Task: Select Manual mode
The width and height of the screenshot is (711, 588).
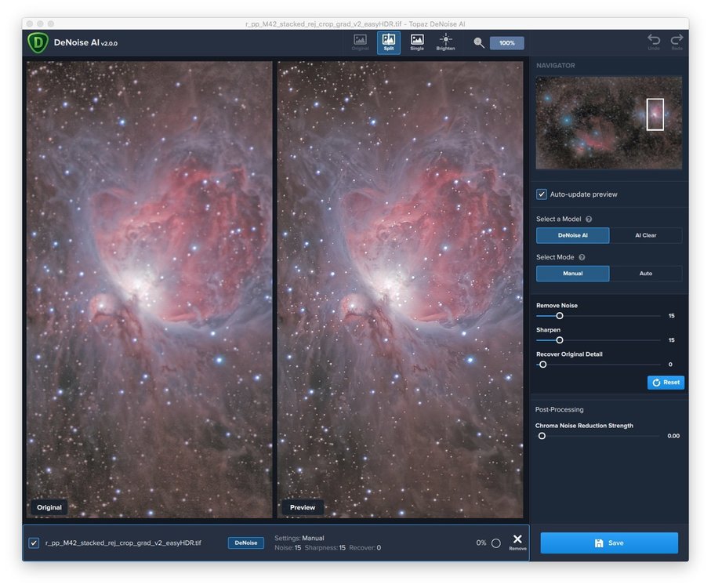Action: pos(573,274)
